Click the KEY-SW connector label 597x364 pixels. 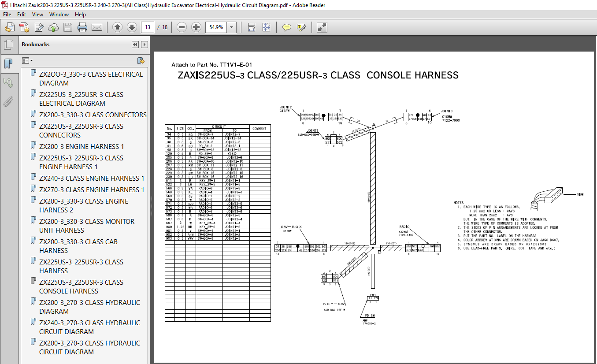coord(334,304)
